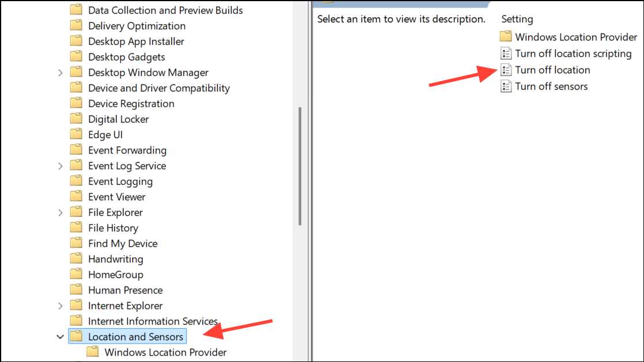Select the Digital Locker tree item
This screenshot has width=644, height=362.
(118, 119)
